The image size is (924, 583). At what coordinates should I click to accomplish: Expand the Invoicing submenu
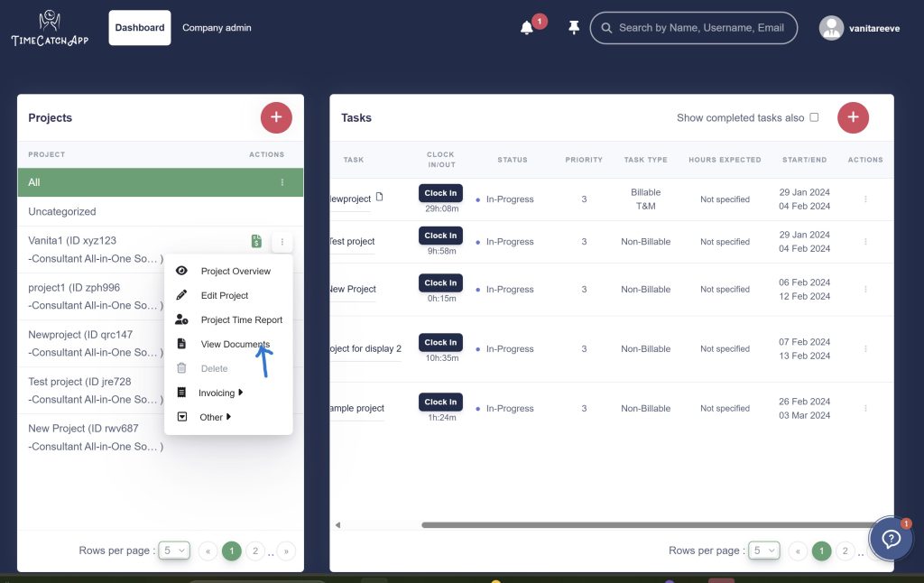[220, 393]
